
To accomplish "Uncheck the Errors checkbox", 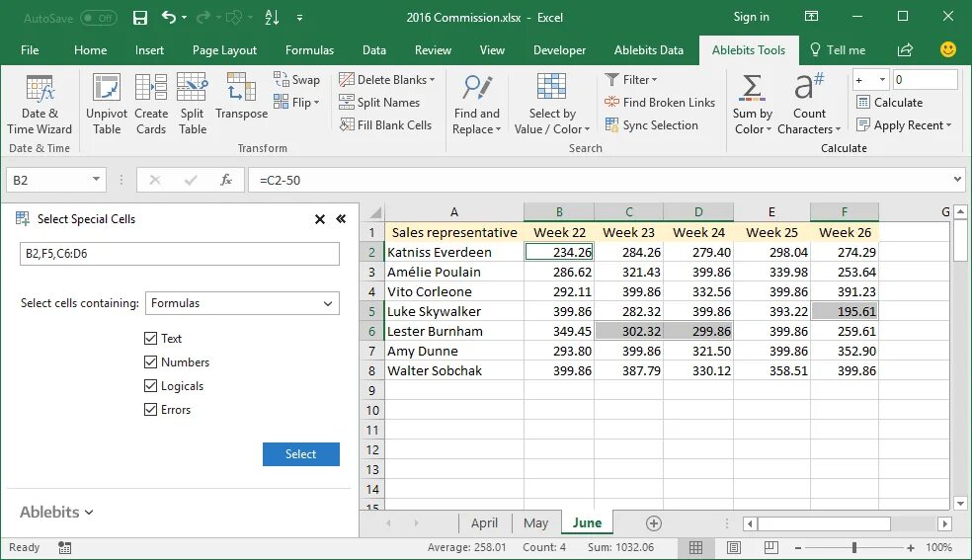I will pyautogui.click(x=150, y=410).
